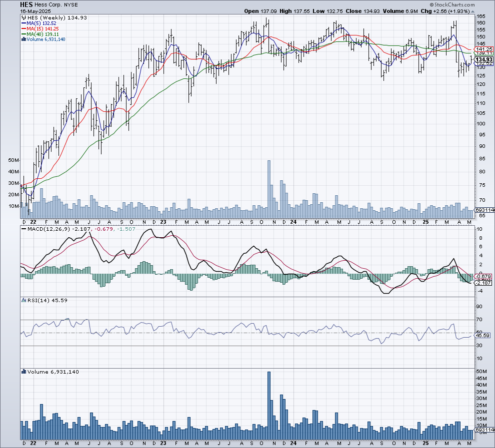Click the up-triangle icon beside the Chg value
This screenshot has height=448, width=495.
click(x=472, y=11)
